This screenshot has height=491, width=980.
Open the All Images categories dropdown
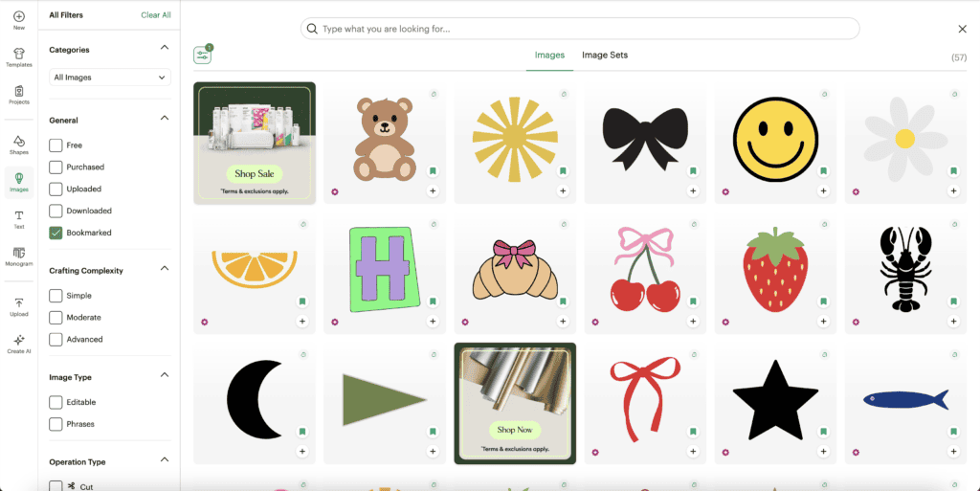(x=110, y=78)
